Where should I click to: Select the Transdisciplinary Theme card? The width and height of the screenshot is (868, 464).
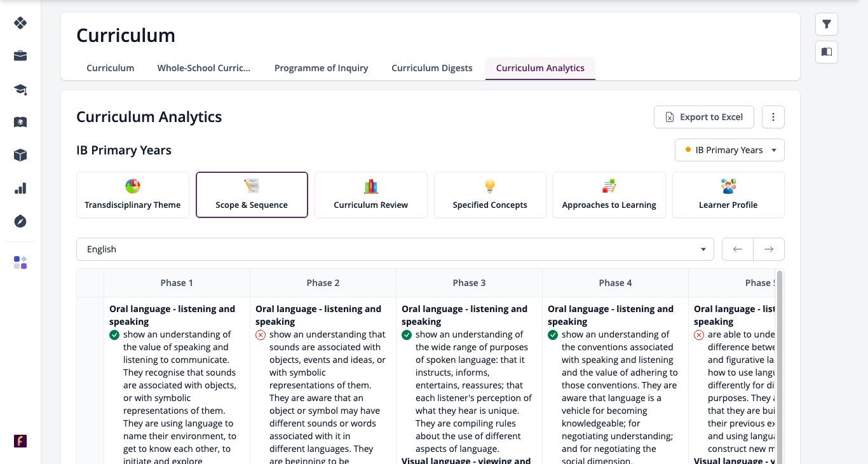(133, 195)
